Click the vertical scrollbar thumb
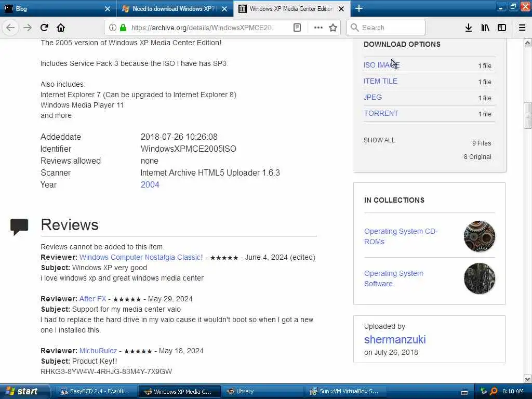Viewport: 532px width, 399px height. click(528, 116)
